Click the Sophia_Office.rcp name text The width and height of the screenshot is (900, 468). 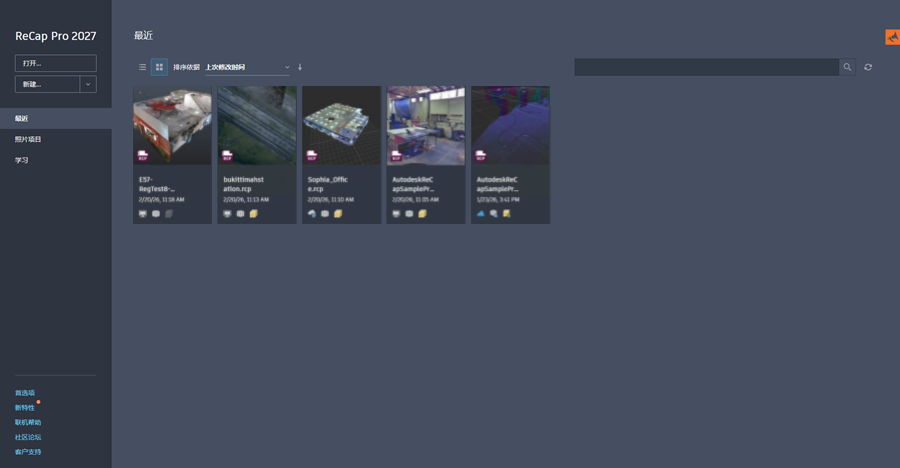tap(327, 184)
